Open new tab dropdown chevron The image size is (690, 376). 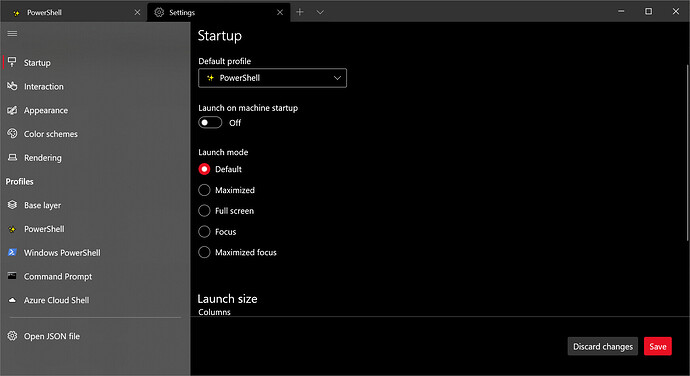click(320, 12)
